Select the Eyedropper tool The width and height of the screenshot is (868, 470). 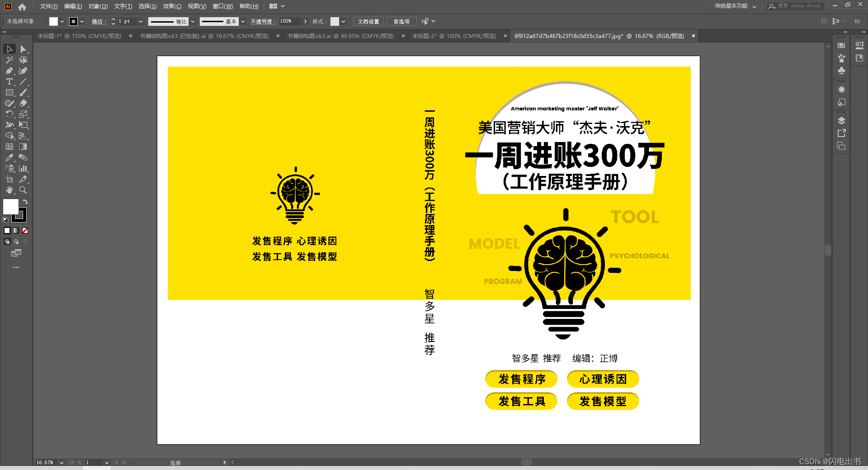[x=9, y=157]
